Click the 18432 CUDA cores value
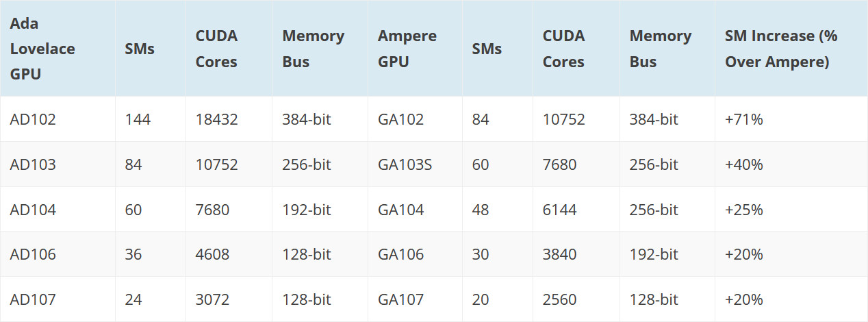Image resolution: width=868 pixels, height=322 pixels. tap(216, 119)
